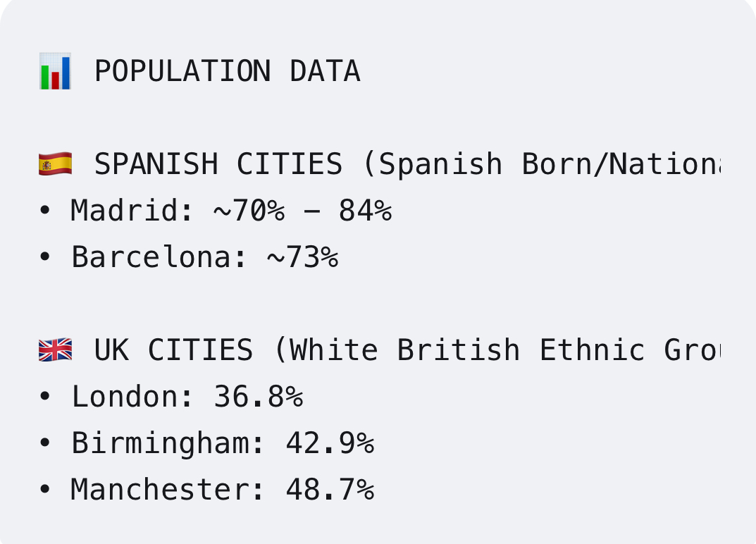Click the UK CITIES heading text
The height and width of the screenshot is (544, 756).
coord(173,350)
